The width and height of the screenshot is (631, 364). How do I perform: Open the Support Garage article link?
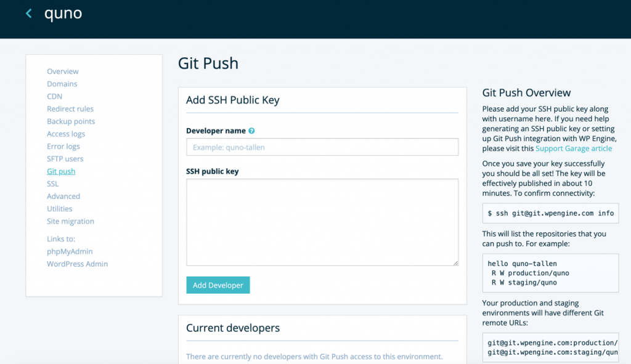point(574,148)
